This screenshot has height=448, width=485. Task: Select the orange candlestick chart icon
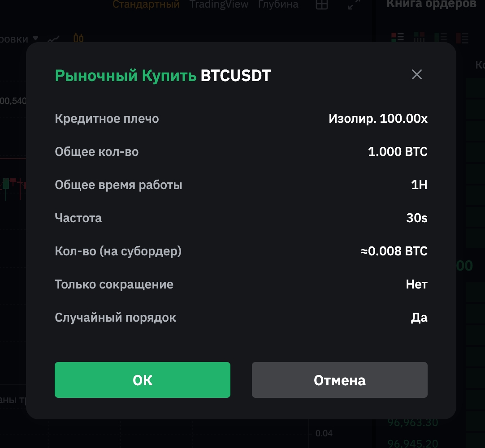pos(78,39)
